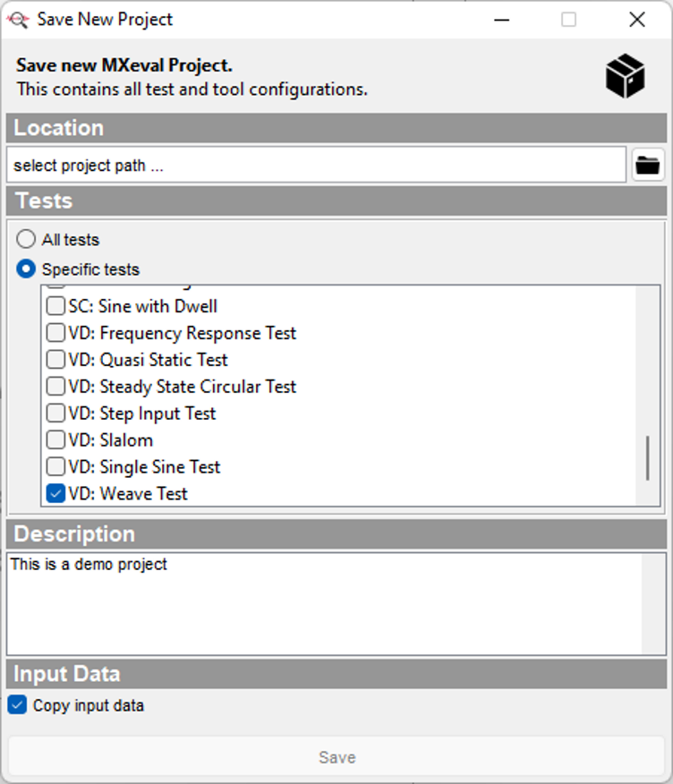Click the tests list scrollbar thumb
Viewport: 673px width, 784px height.
point(647,458)
